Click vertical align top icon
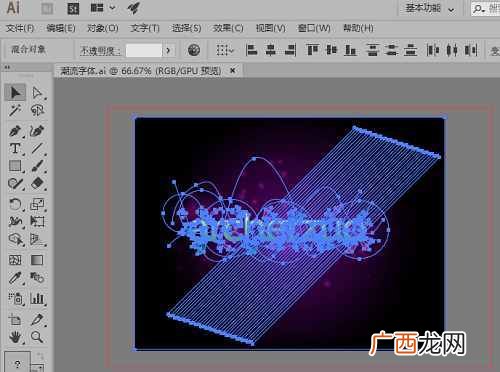The width and height of the screenshot is (500, 372). click(x=313, y=50)
